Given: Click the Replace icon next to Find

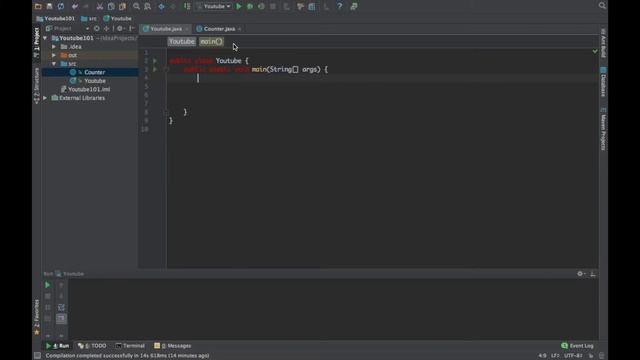Looking at the screenshot, I should coord(147,6).
